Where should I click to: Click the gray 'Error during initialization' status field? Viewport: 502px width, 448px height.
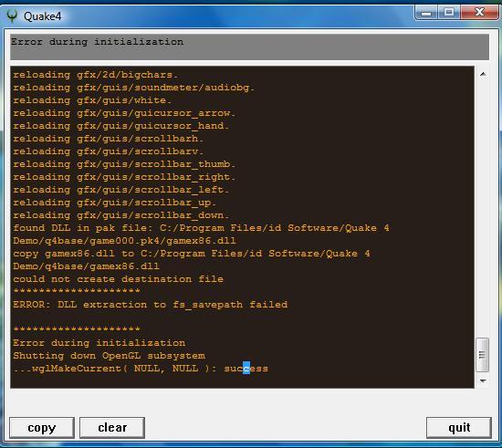pos(249,47)
